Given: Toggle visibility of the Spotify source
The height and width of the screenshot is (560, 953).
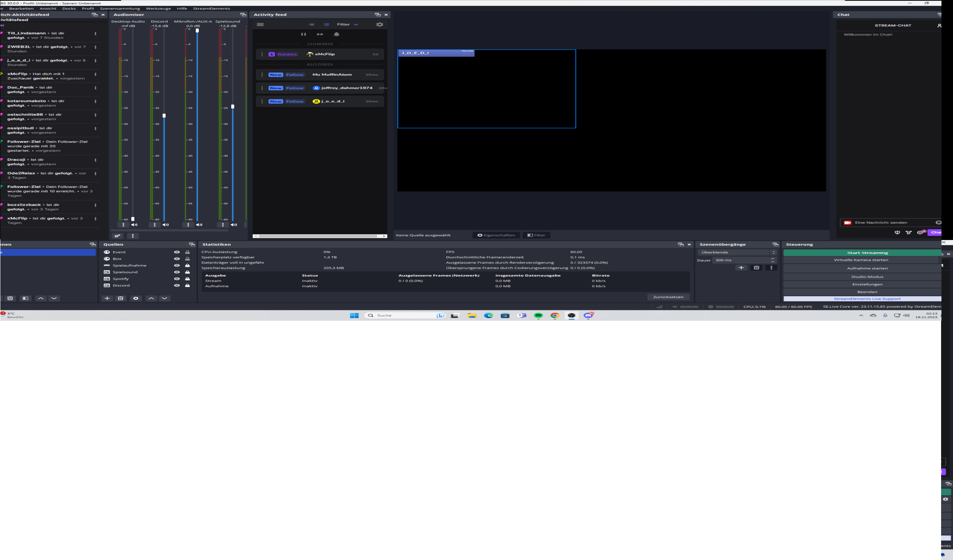Looking at the screenshot, I should click(x=176, y=279).
